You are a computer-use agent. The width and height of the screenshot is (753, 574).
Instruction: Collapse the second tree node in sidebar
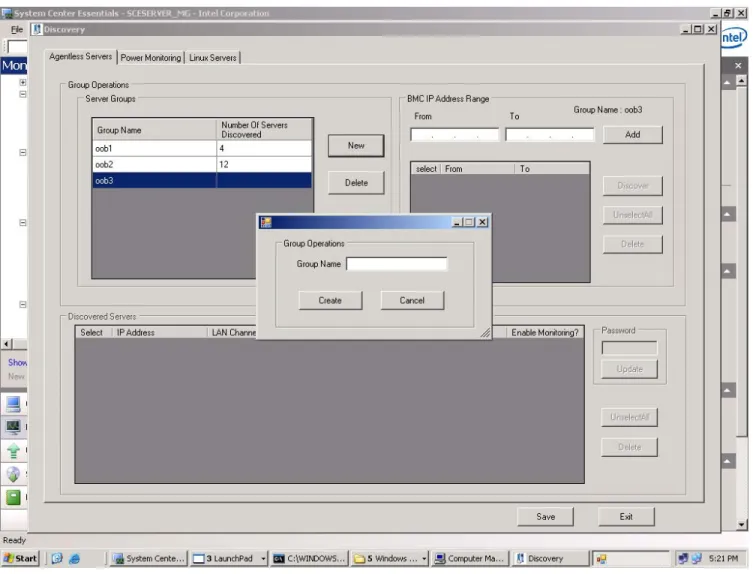tap(23, 94)
